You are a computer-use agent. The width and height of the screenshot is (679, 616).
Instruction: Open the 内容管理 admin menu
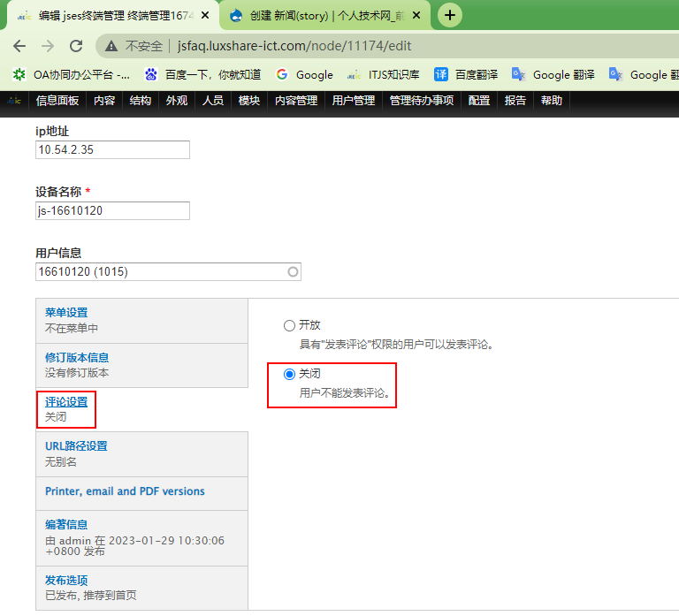tap(295, 101)
